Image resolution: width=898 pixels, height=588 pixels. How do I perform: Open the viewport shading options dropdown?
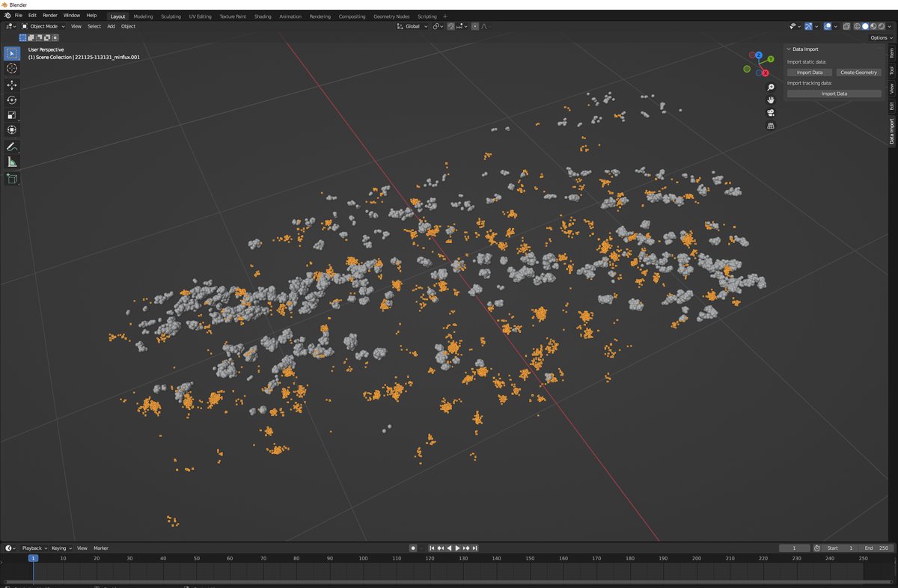[890, 26]
